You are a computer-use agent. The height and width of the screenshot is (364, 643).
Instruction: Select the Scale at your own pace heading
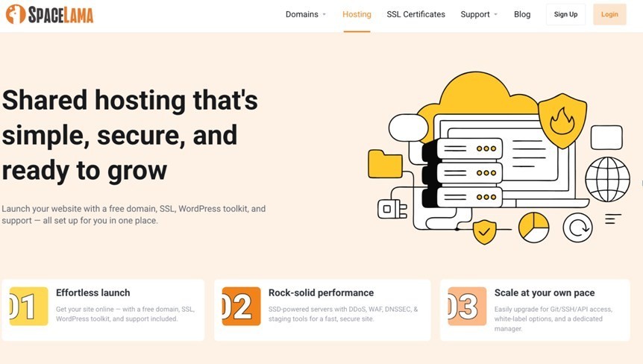coord(545,292)
